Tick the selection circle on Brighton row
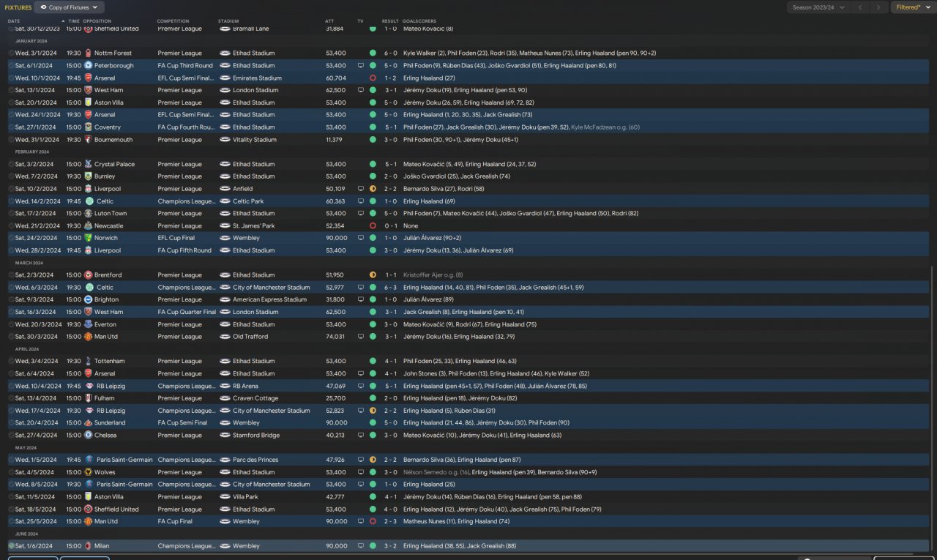This screenshot has width=937, height=560. click(11, 299)
